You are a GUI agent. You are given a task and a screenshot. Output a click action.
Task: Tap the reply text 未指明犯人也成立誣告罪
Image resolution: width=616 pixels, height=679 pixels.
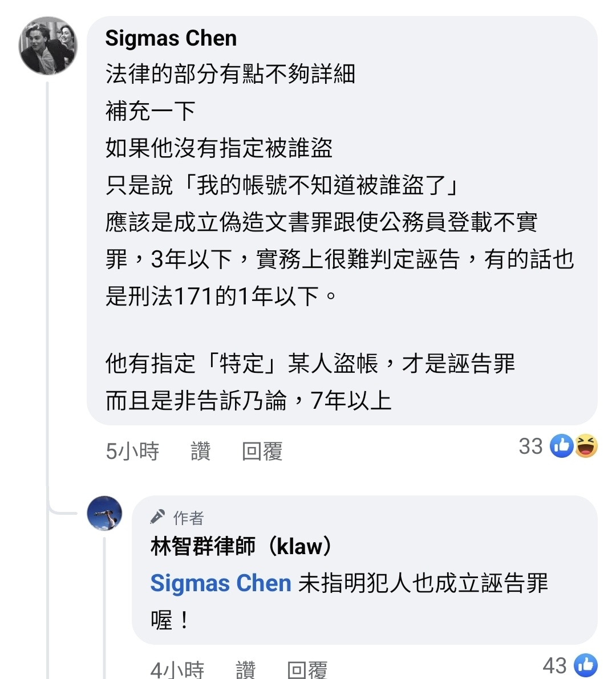click(423, 583)
